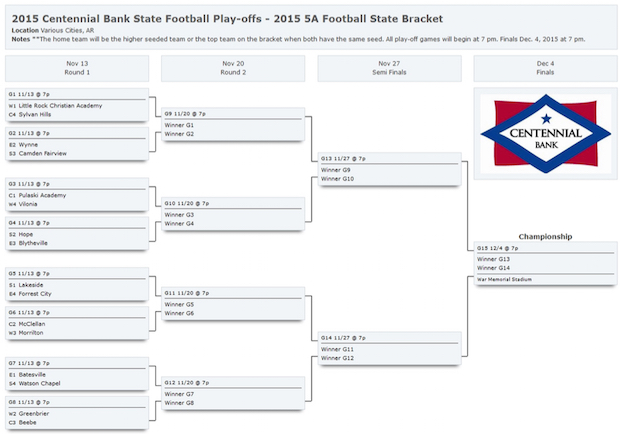The width and height of the screenshot is (620, 434).
Task: Click McClellan in game G6
Action: point(32,324)
